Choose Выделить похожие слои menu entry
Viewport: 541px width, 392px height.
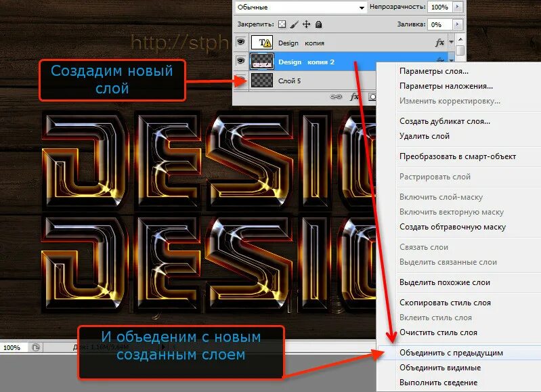point(445,282)
